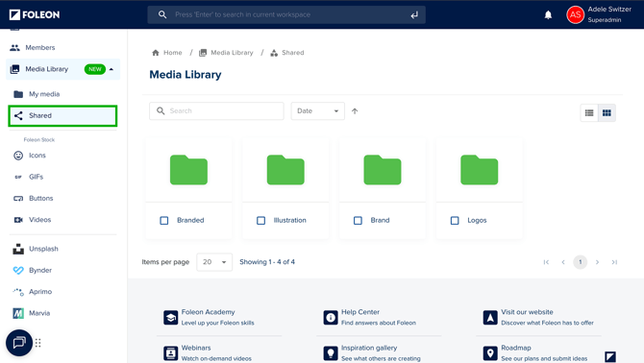
Task: Open the AS user avatar menu
Action: coord(575,15)
